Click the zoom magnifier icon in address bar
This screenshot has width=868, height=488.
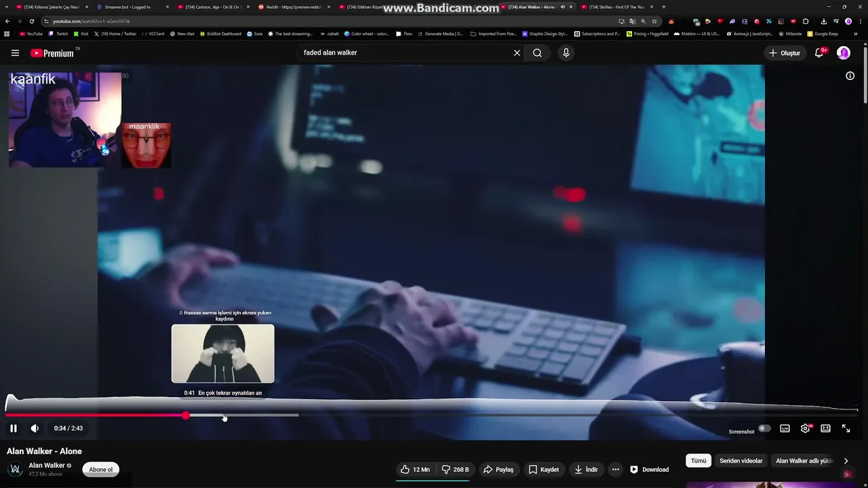click(643, 21)
